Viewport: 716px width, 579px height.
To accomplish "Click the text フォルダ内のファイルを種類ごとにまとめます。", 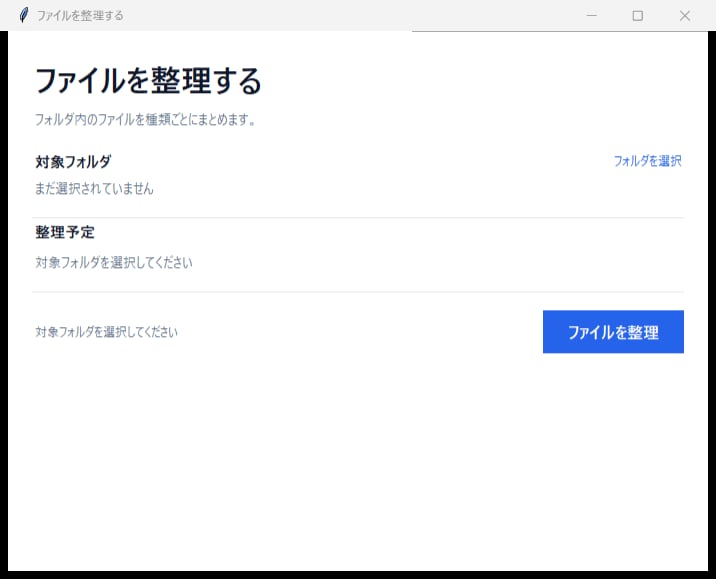I will coord(146,120).
